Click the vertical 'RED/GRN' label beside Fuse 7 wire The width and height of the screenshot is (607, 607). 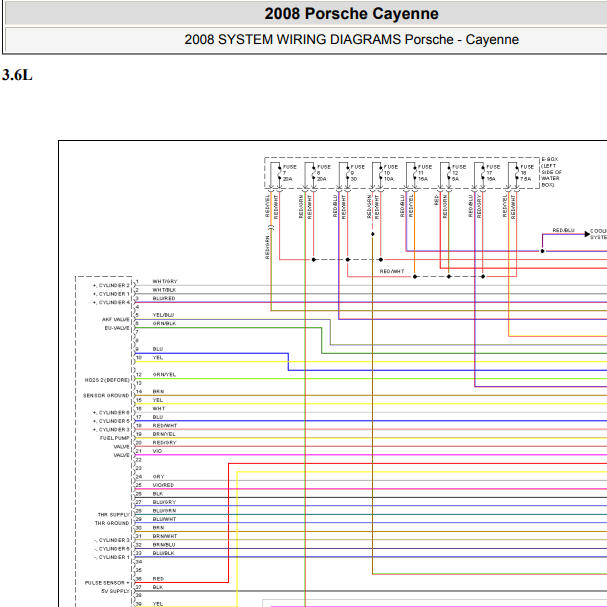(x=267, y=247)
